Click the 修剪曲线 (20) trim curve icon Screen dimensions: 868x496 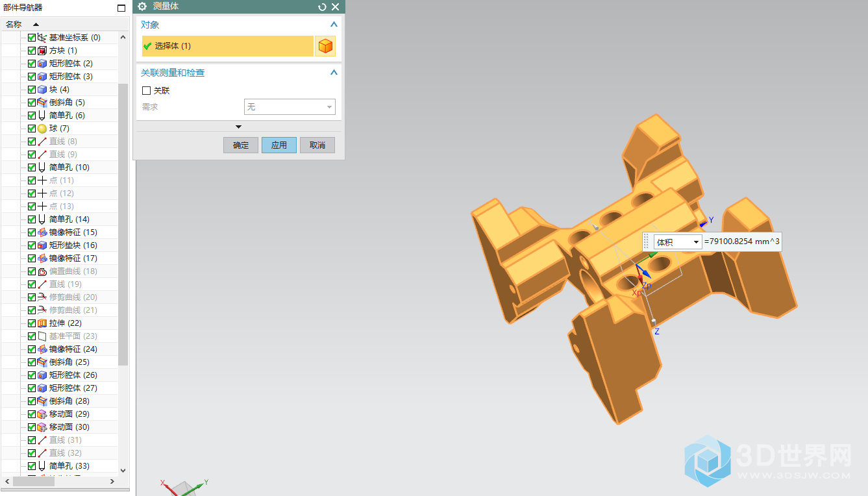42,297
